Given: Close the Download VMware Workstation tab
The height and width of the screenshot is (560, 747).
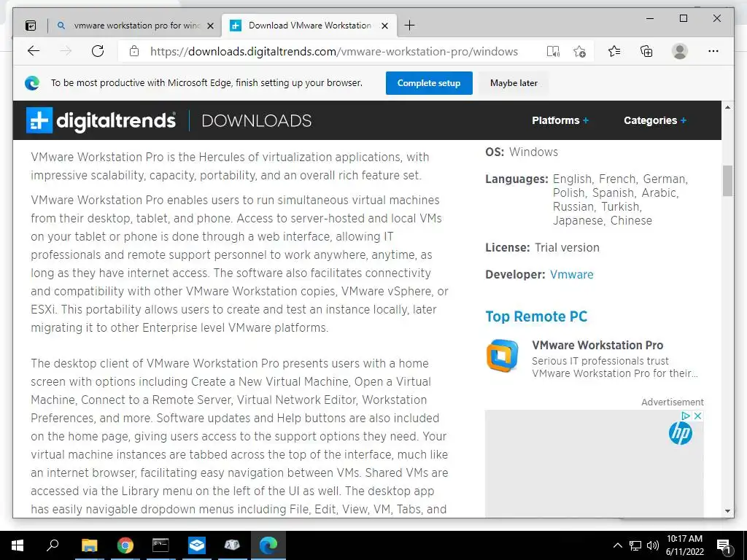Looking at the screenshot, I should coord(385,26).
